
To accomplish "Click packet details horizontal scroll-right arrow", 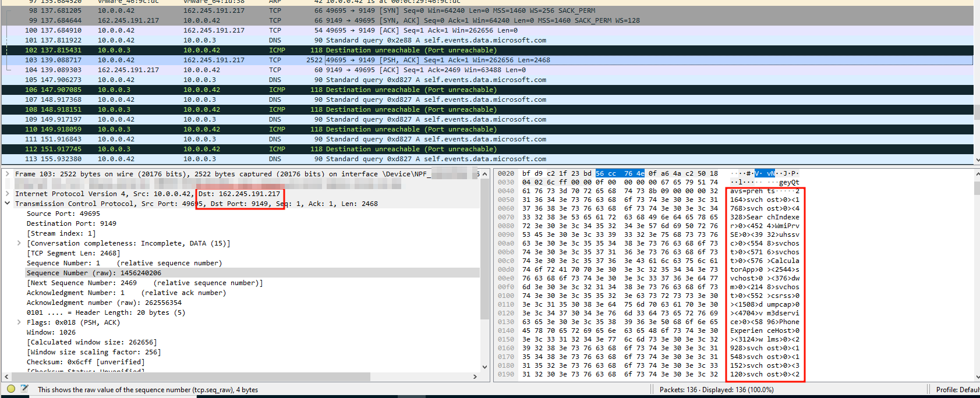I will pos(475,376).
